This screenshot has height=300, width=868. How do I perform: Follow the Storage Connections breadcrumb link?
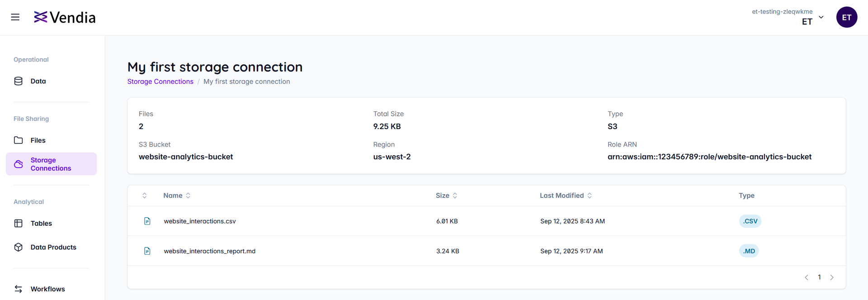coord(160,81)
